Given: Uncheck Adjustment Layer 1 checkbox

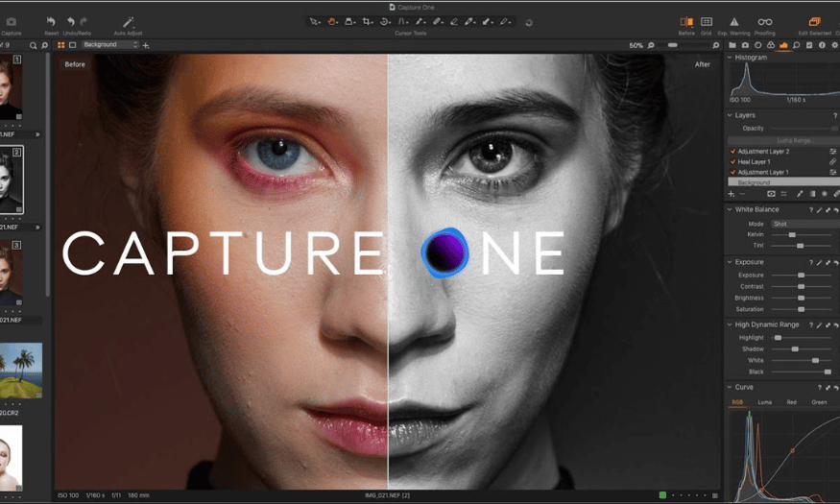Looking at the screenshot, I should pyautogui.click(x=732, y=173).
